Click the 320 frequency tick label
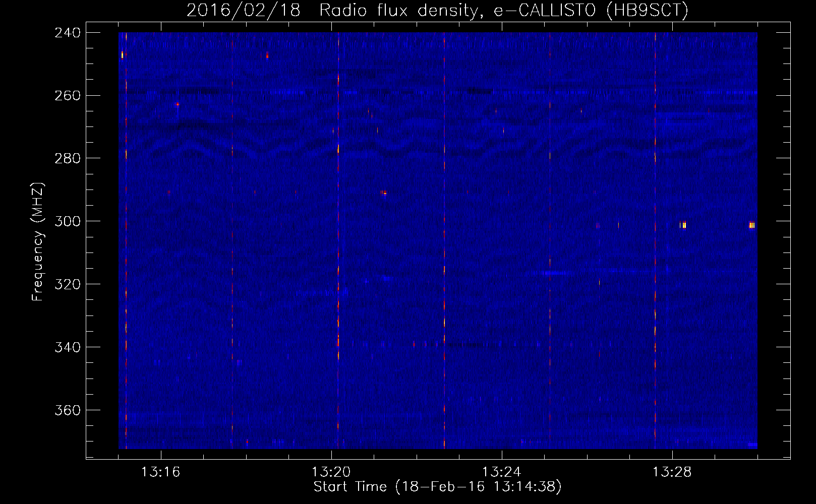The width and height of the screenshot is (816, 504). [x=68, y=284]
